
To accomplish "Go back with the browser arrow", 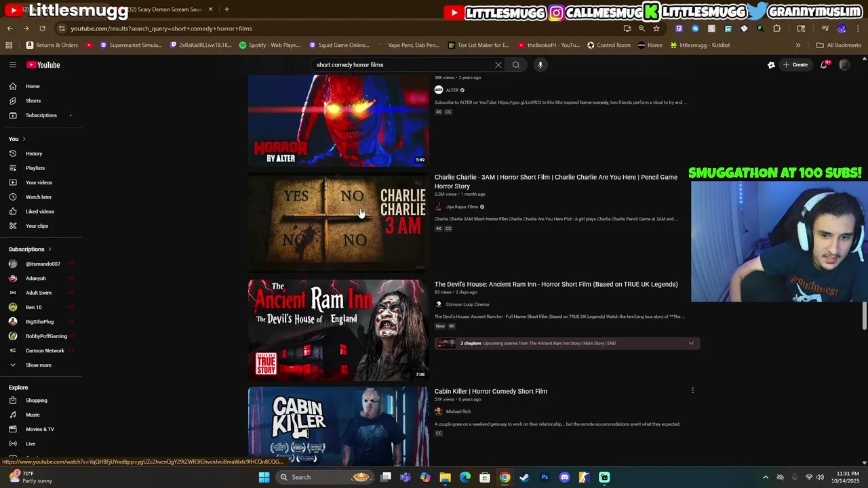I will click(x=9, y=28).
